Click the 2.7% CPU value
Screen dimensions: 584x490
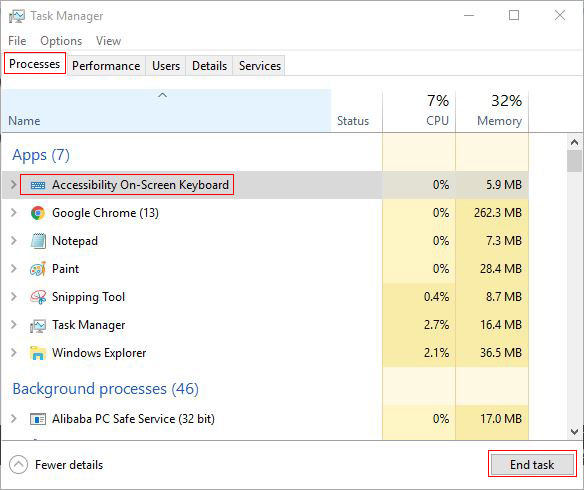pos(437,325)
